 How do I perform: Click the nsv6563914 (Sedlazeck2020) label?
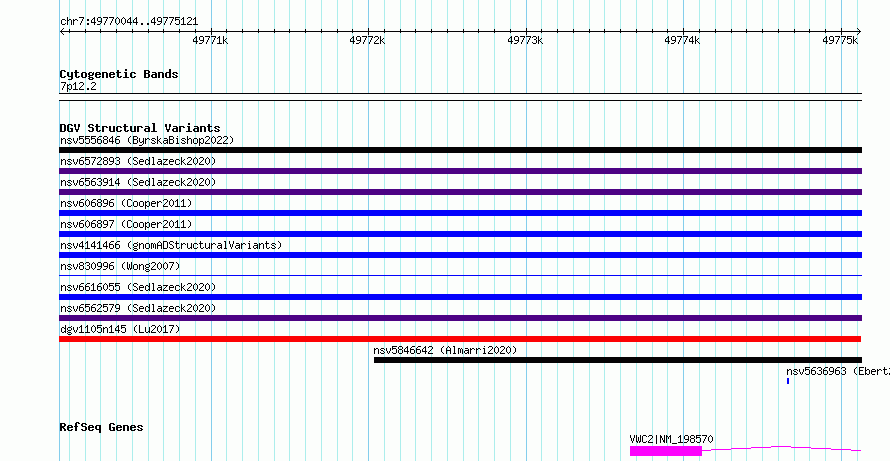138,182
